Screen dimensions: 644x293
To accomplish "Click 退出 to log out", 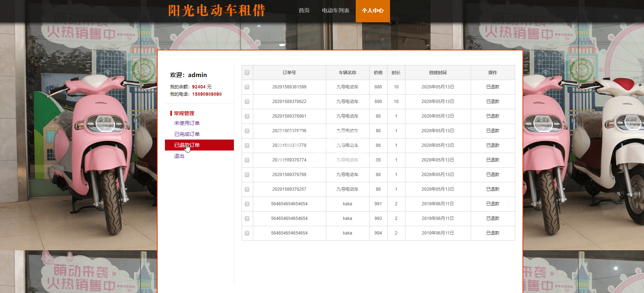I will [x=179, y=156].
